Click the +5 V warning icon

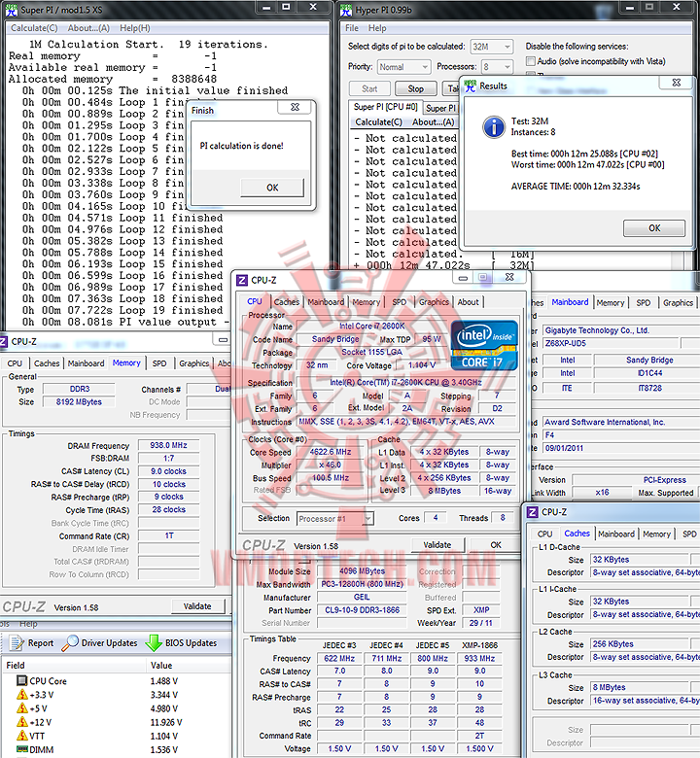point(21,708)
